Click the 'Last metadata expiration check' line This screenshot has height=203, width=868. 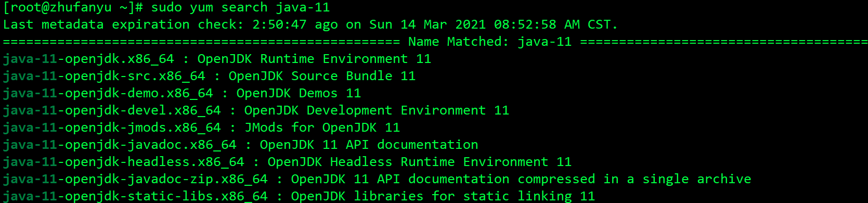[x=310, y=25]
